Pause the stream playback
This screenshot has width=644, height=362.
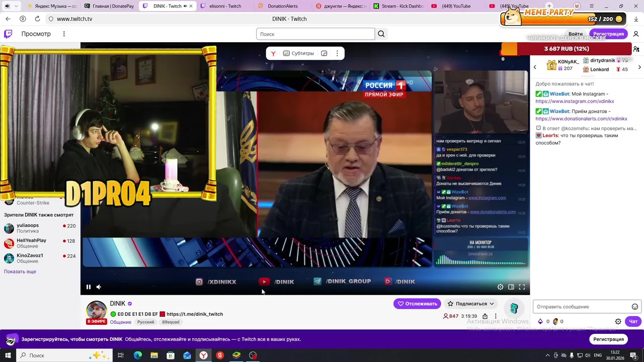click(x=89, y=287)
